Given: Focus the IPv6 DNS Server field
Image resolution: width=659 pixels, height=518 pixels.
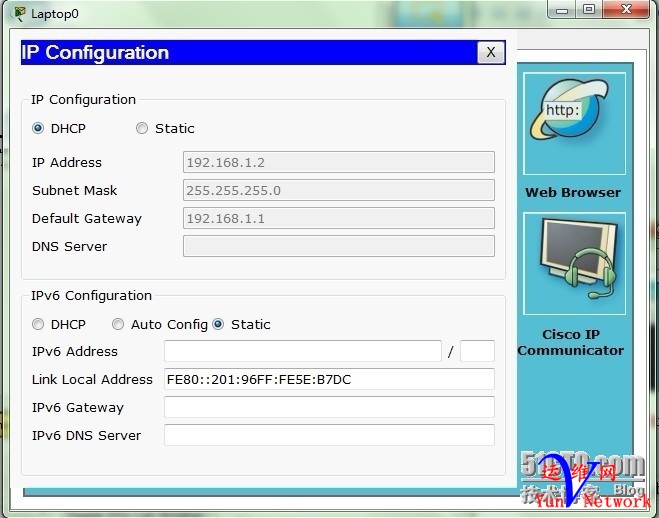Looking at the screenshot, I should (330, 435).
